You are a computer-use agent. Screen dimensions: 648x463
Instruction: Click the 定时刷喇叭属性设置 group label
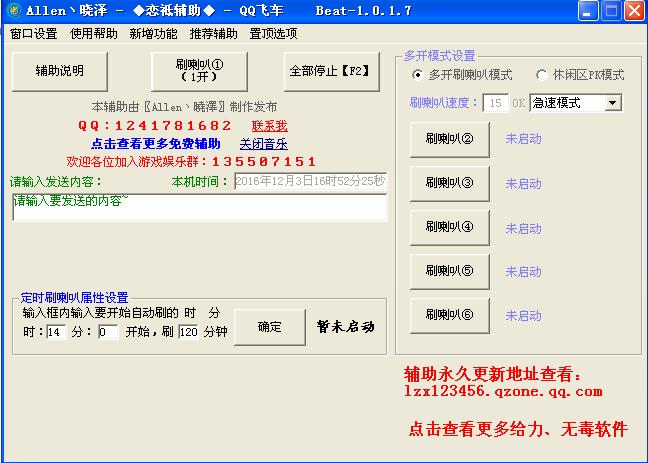tap(74, 298)
